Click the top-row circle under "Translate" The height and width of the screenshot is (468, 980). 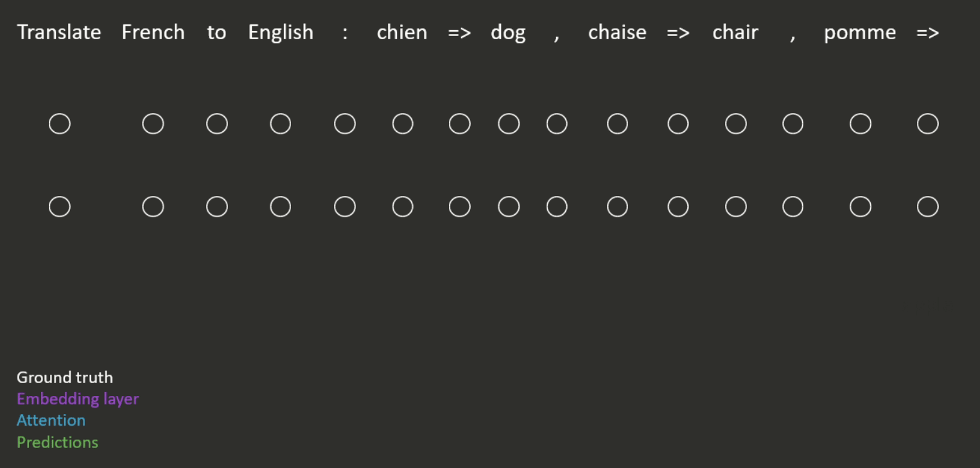tap(60, 123)
